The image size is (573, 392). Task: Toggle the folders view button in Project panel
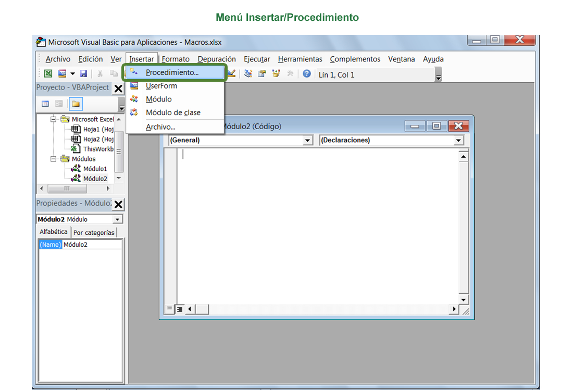76,104
